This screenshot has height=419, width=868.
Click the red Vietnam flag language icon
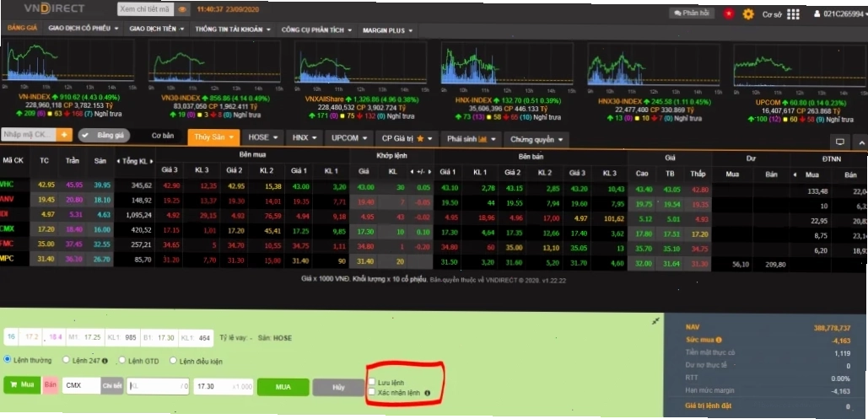(x=729, y=13)
